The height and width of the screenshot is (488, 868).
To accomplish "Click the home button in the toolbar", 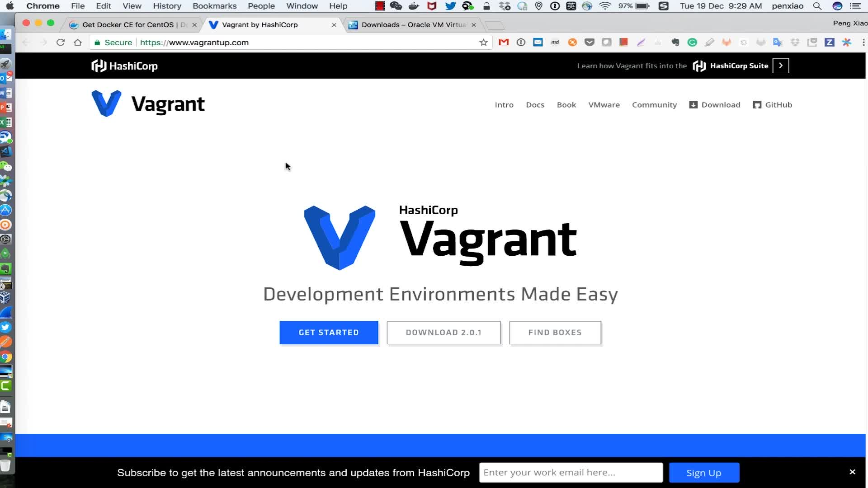I will coord(78,42).
